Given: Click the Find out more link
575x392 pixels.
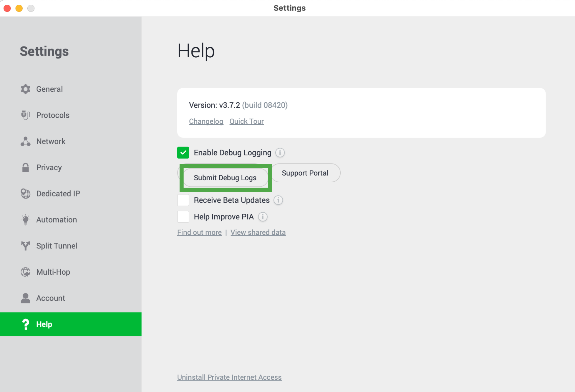Looking at the screenshot, I should coord(199,232).
